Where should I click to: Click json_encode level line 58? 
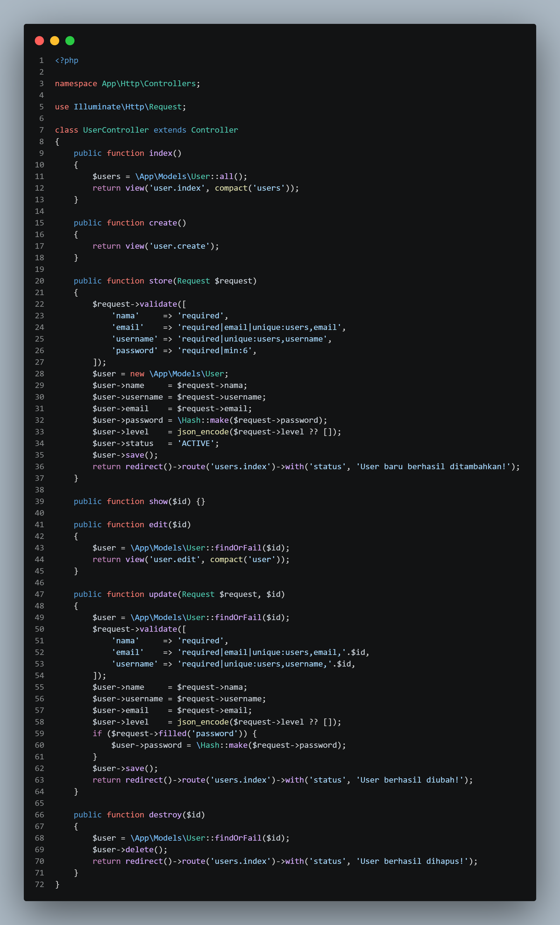[217, 722]
